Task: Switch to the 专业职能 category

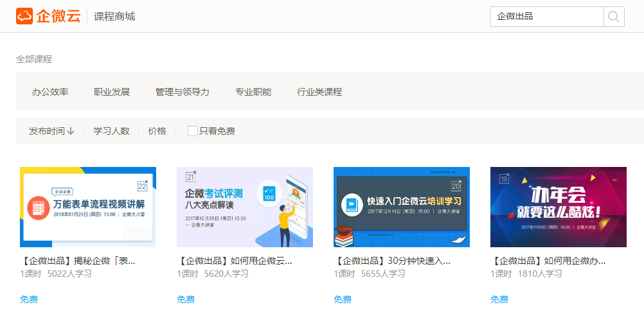Action: [253, 92]
